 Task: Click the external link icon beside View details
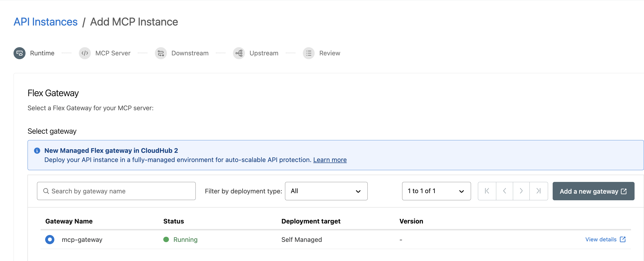pyautogui.click(x=623, y=239)
